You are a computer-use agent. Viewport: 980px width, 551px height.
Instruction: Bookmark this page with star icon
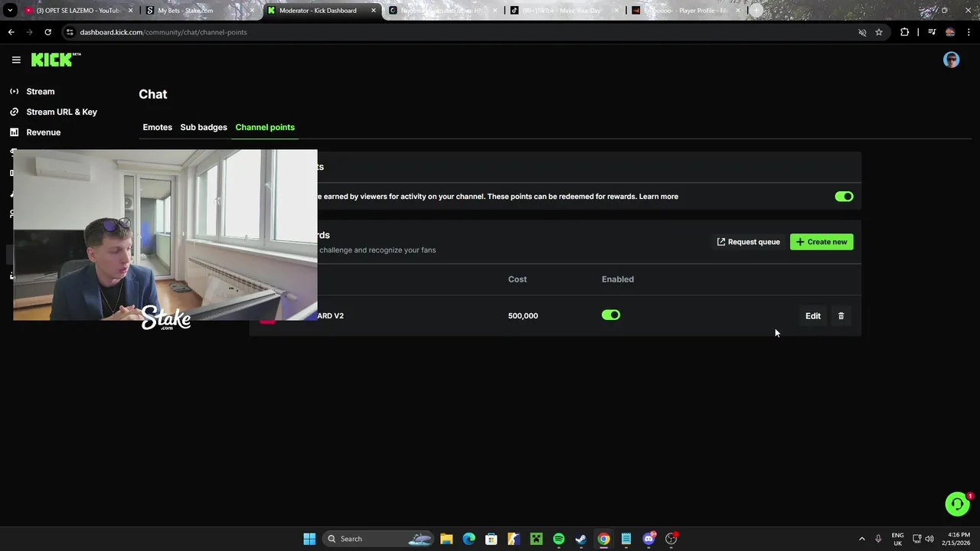[879, 32]
